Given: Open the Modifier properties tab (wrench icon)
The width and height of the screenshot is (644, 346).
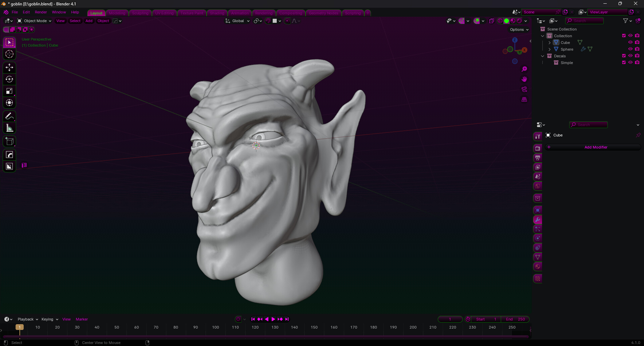Looking at the screenshot, I should (x=537, y=220).
